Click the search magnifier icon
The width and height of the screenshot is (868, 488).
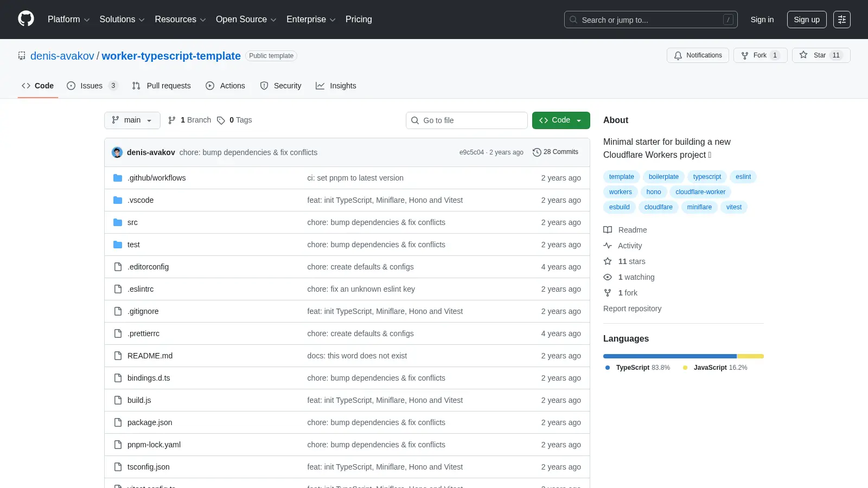573,20
